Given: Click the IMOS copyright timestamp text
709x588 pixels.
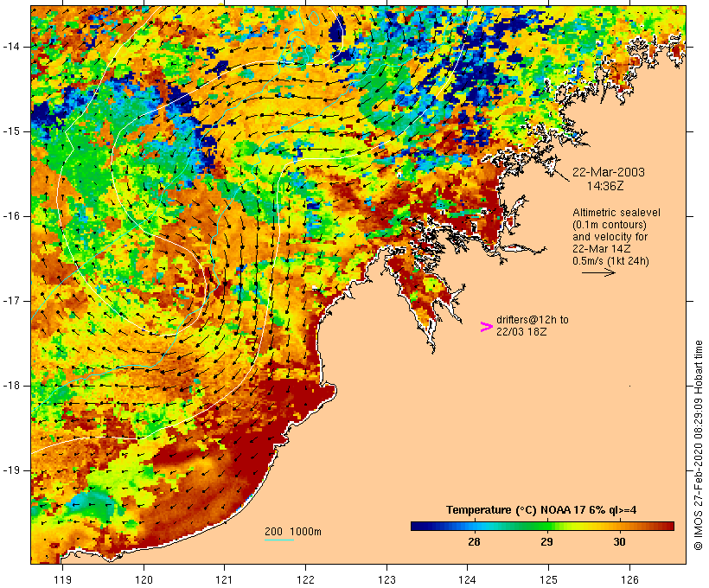Looking at the screenshot, I should pyautogui.click(x=699, y=445).
